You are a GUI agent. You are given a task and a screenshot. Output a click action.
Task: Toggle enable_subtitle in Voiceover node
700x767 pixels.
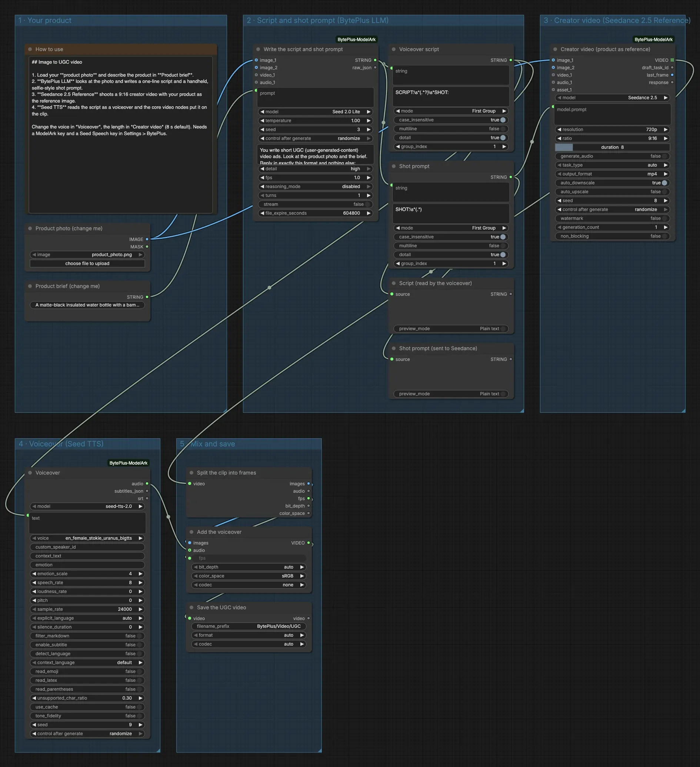point(139,645)
